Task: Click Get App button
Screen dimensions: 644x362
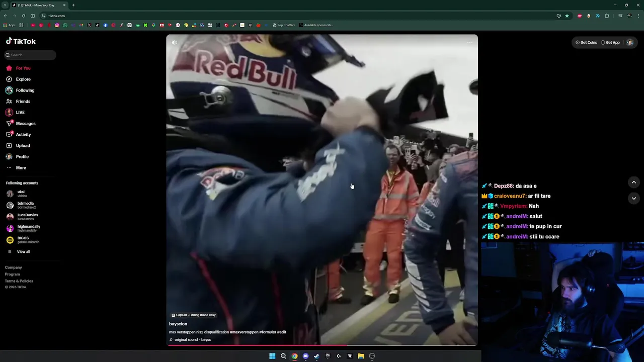Action: [610, 43]
